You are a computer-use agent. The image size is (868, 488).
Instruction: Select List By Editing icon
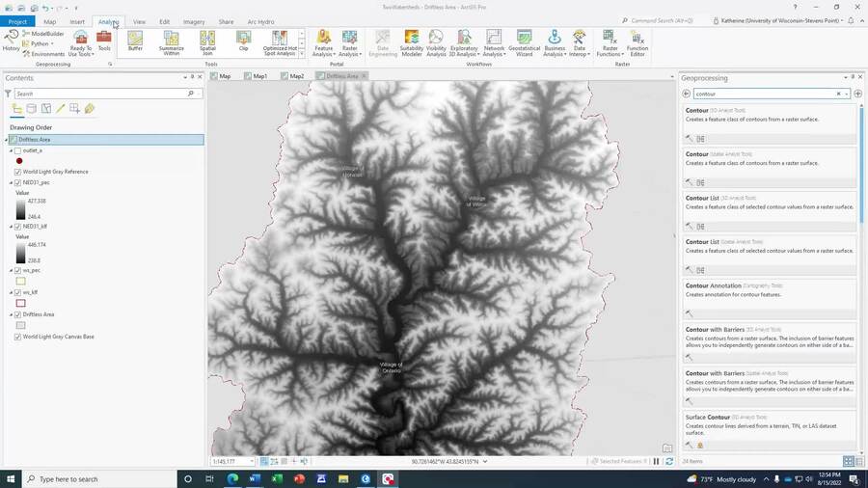[x=61, y=108]
